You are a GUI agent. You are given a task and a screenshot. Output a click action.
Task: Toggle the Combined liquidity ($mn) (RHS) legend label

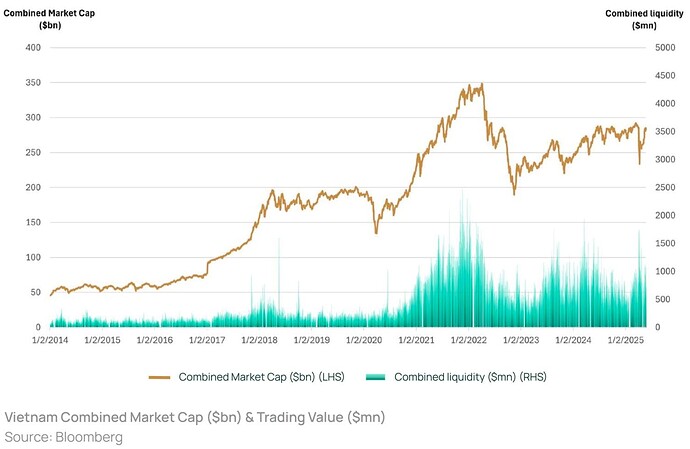click(470, 378)
